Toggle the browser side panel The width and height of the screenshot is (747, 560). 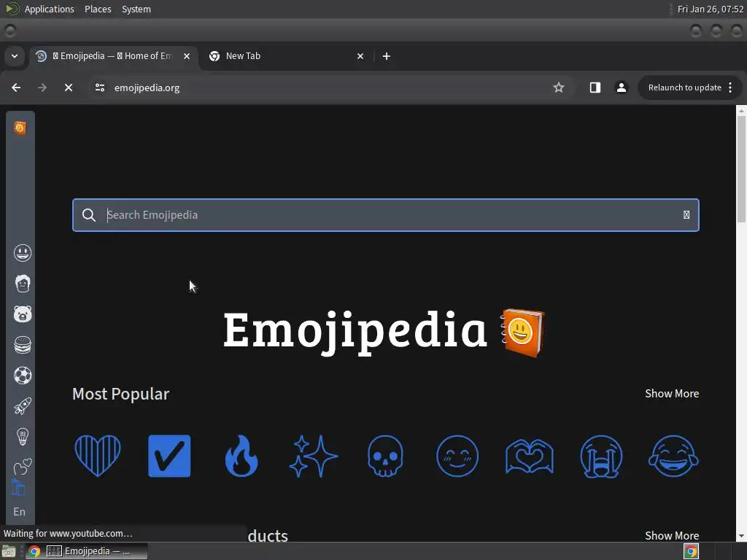595,87
